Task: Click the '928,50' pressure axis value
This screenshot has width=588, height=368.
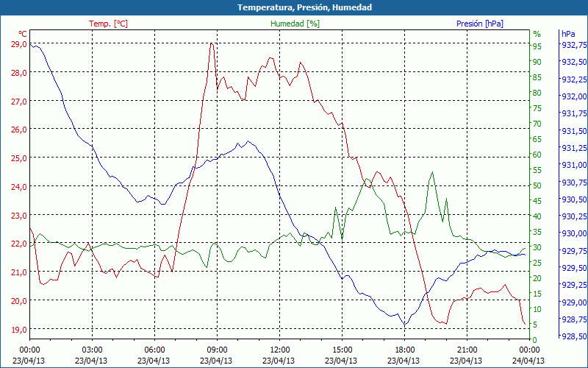Action: [574, 336]
